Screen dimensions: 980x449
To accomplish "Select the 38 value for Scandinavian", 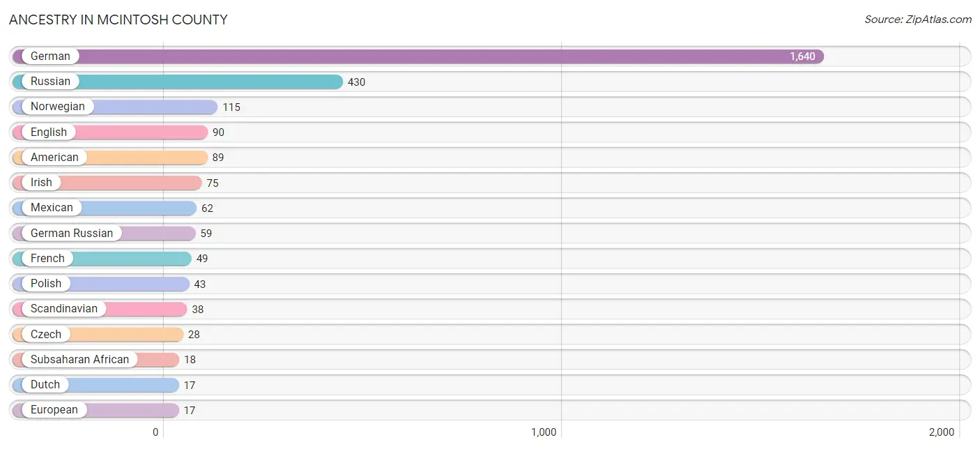I will [x=198, y=310].
